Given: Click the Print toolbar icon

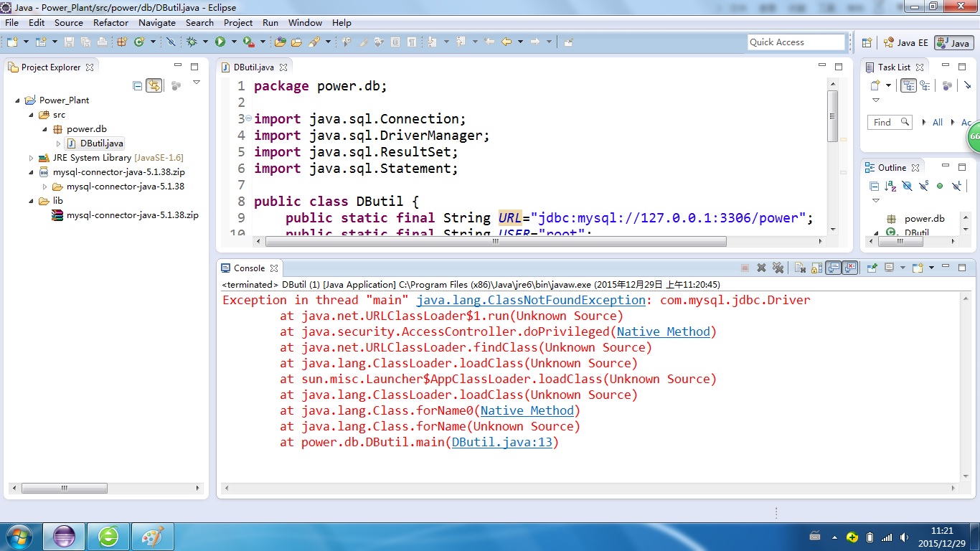Looking at the screenshot, I should point(101,42).
